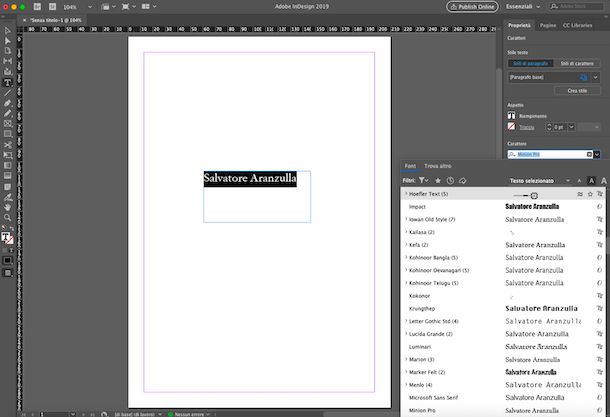Select the Pencil tool
Screen dimensions: 610x417
point(7,113)
